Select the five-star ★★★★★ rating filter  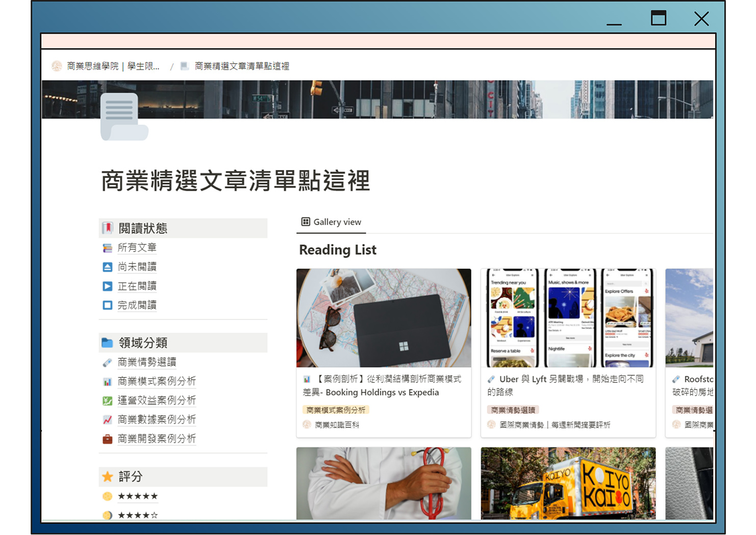[138, 496]
